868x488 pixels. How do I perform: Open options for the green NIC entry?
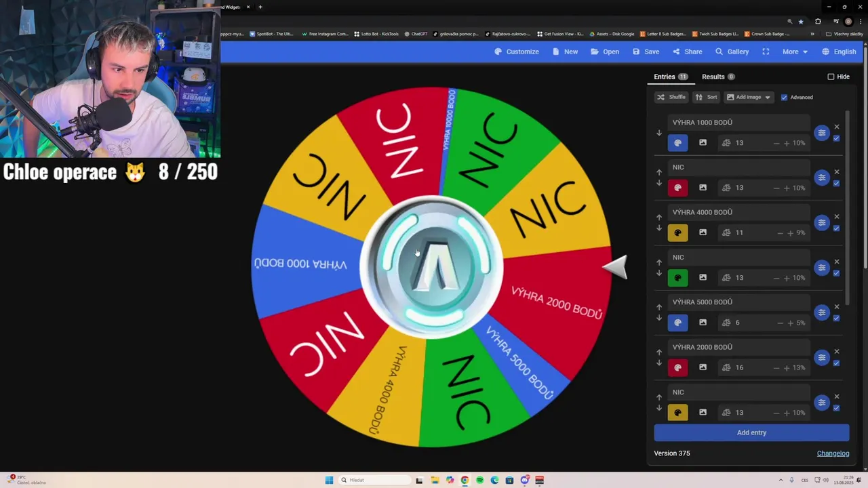click(x=822, y=268)
